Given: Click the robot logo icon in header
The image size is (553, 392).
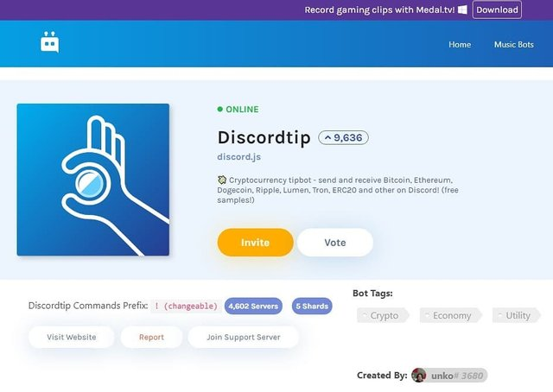Looking at the screenshot, I should [50, 42].
